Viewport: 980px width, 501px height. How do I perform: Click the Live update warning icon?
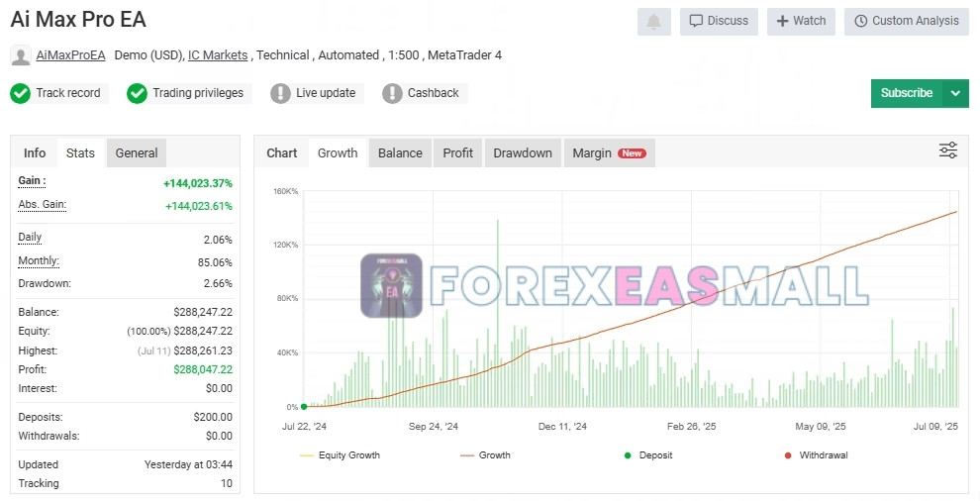(x=280, y=93)
